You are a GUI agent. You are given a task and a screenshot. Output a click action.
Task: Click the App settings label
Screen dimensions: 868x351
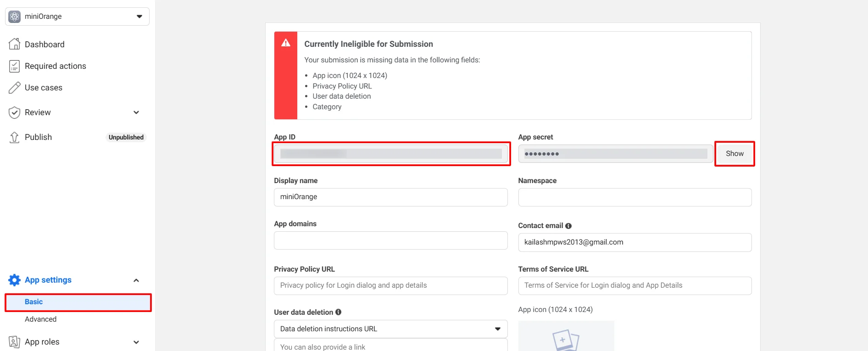pyautogui.click(x=48, y=280)
